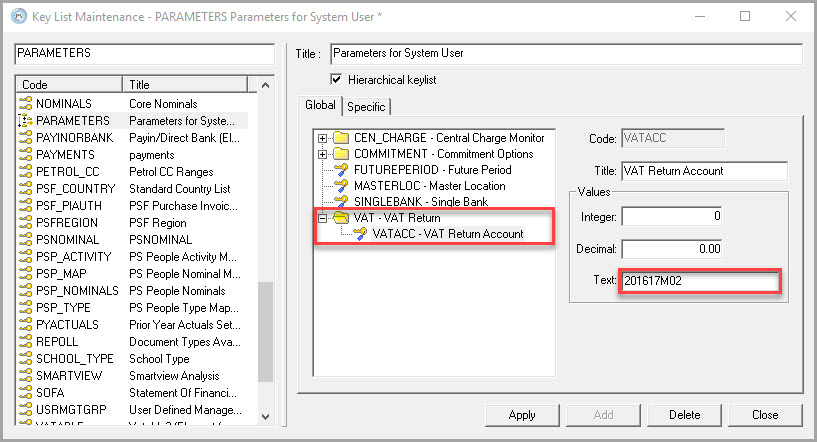This screenshot has height=442, width=817.
Task: Click the Text value field
Action: click(x=698, y=282)
